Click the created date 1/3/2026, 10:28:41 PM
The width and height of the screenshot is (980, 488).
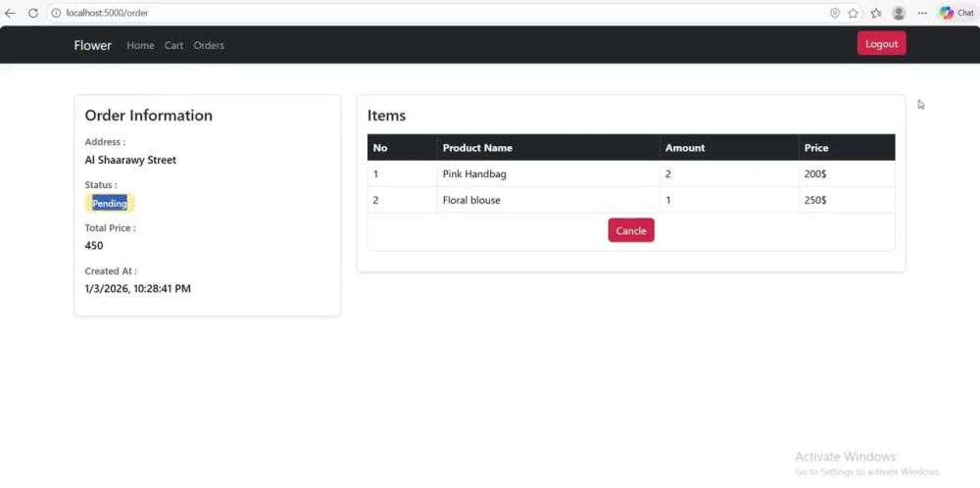tap(137, 289)
